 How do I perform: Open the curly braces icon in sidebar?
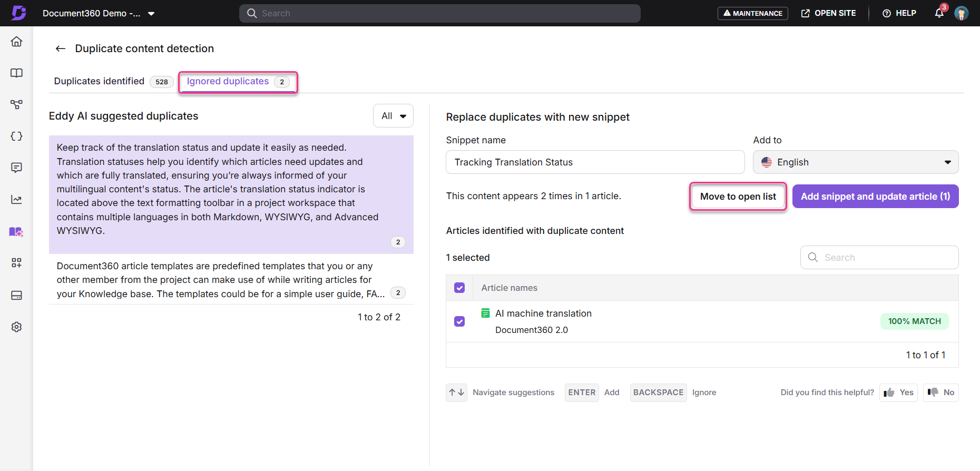pos(16,136)
